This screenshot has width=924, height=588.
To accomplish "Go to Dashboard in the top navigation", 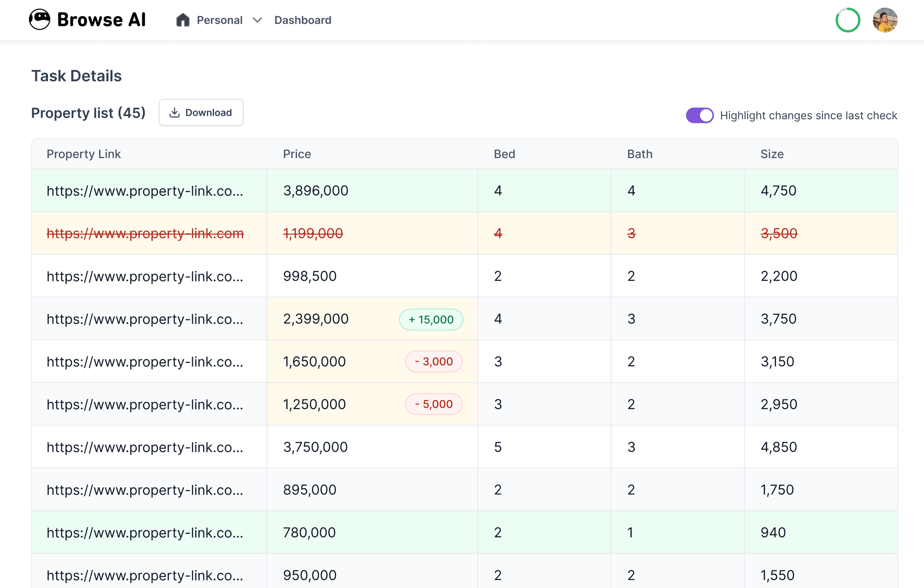I will click(303, 20).
